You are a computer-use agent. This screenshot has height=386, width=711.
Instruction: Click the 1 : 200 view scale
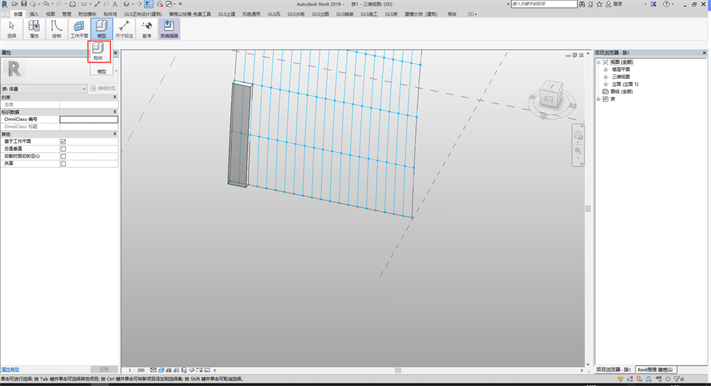[136, 370]
